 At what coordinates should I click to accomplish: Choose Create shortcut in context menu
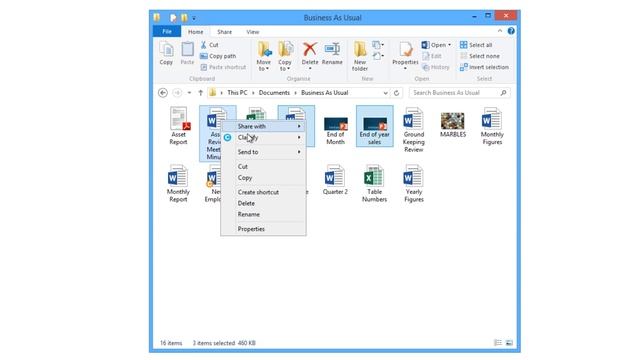pyautogui.click(x=263, y=192)
